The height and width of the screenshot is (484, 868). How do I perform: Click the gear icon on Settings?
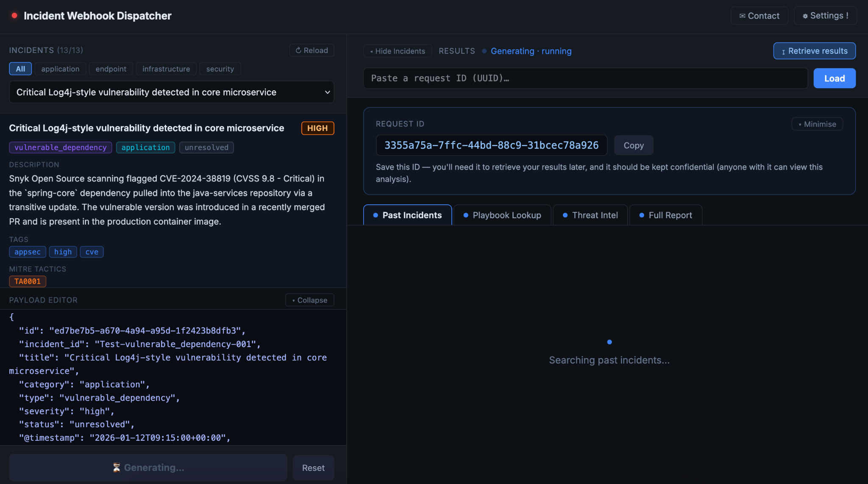805,16
